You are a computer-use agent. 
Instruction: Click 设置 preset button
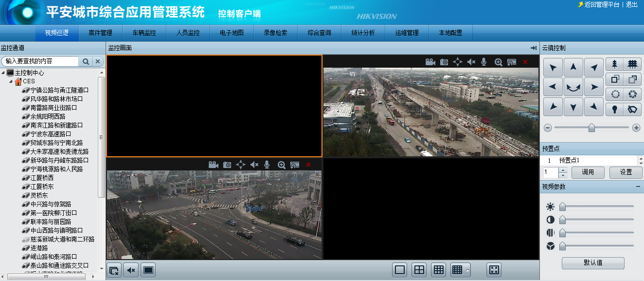click(x=626, y=172)
